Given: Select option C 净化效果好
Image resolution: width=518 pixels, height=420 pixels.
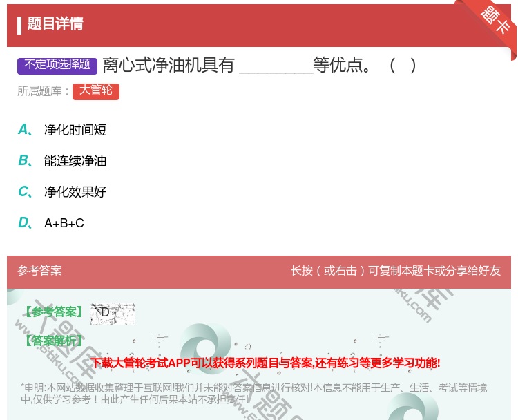Looking at the screenshot, I should 62,191.
